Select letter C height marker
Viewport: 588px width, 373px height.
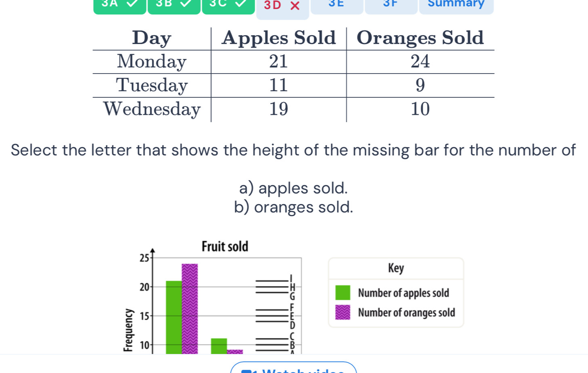[x=292, y=336]
